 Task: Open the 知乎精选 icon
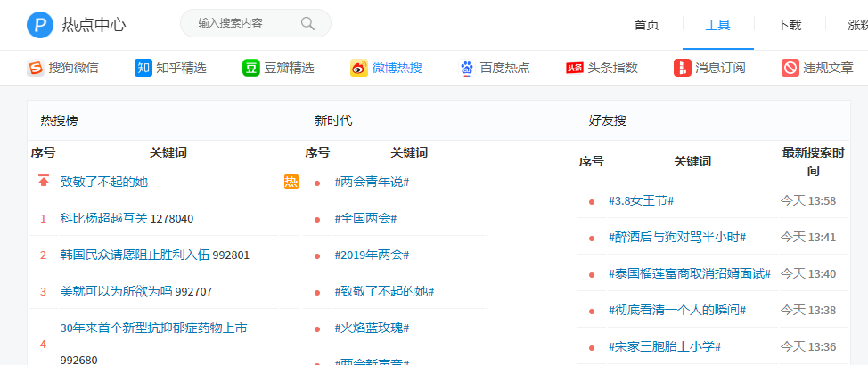click(x=143, y=68)
